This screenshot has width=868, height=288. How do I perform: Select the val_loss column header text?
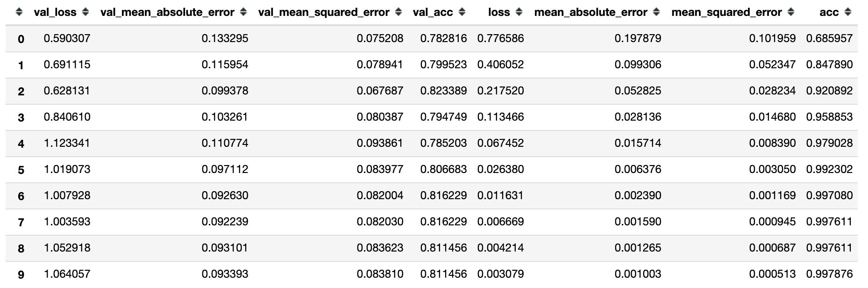(x=55, y=13)
